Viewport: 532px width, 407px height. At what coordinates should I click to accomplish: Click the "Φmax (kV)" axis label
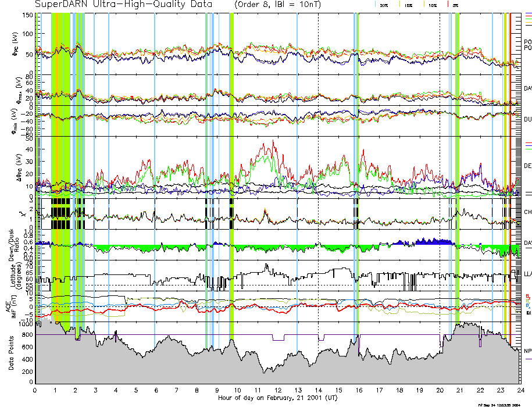click(19, 90)
